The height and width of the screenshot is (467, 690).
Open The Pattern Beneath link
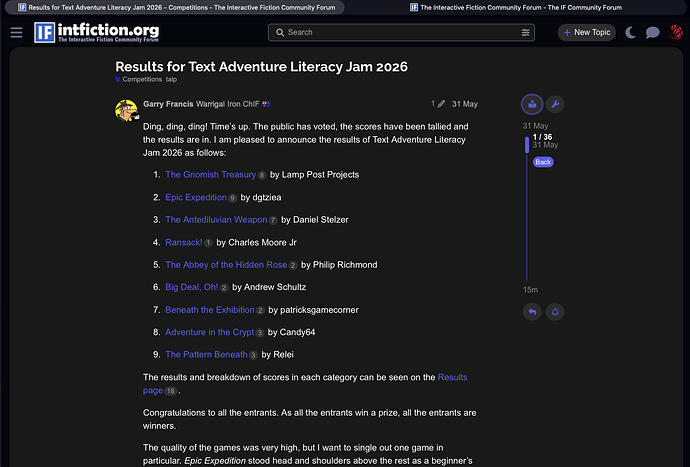coord(206,355)
